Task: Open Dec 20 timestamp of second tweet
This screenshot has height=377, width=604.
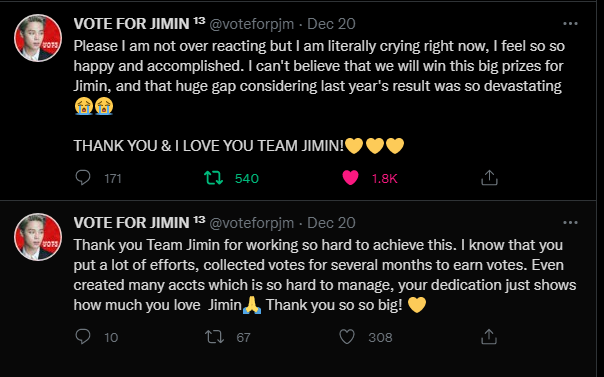Action: [x=331, y=223]
